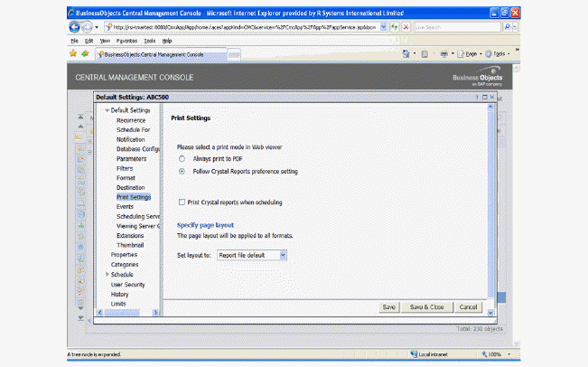Open the Favorites menu
The image size is (588, 367).
pyautogui.click(x=126, y=41)
